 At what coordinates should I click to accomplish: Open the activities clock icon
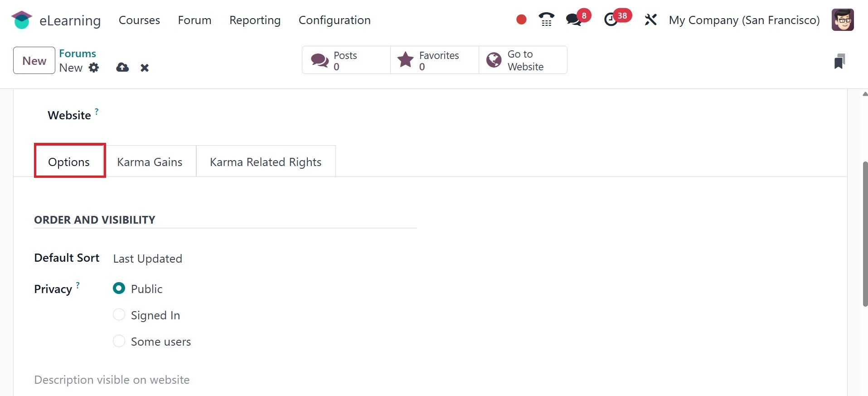(611, 20)
